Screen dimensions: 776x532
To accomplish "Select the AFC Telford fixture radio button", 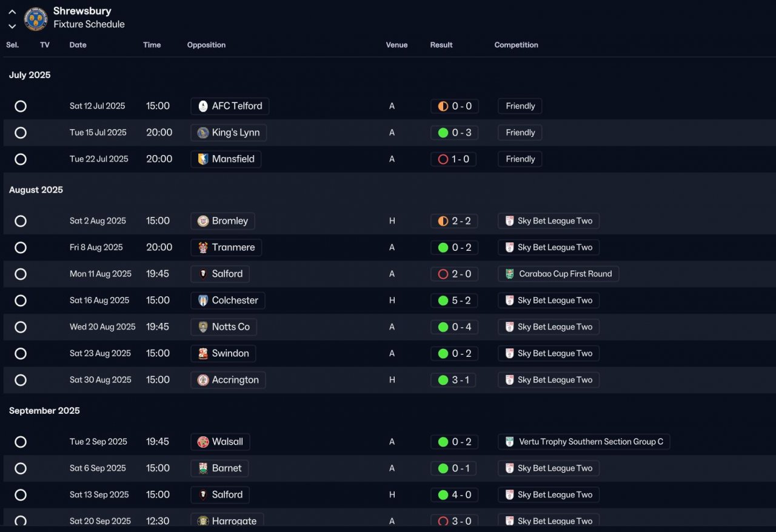I will 21,106.
